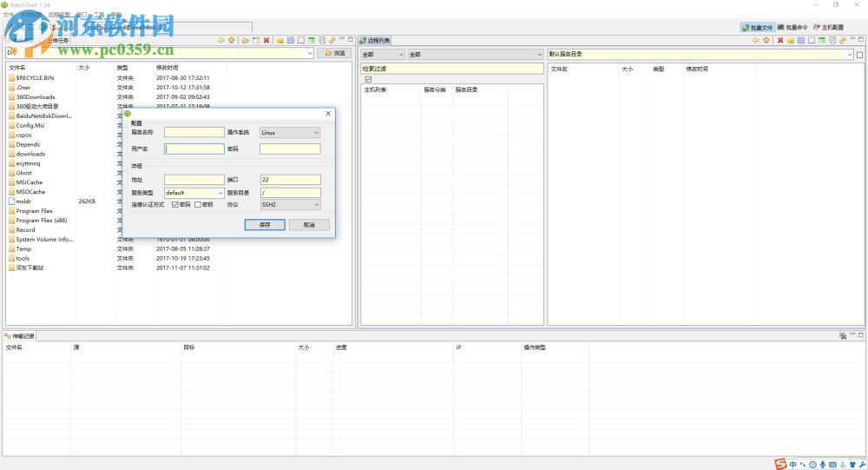Open the 操作系统 Linux dropdown
Viewport: 868px width, 470px height.
pyautogui.click(x=290, y=133)
